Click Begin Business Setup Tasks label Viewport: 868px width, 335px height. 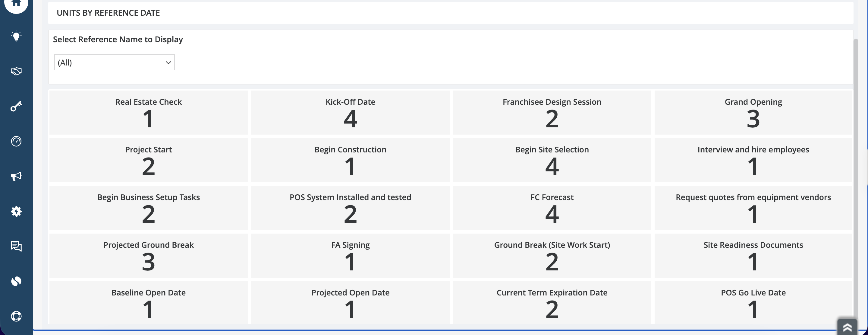[x=148, y=197]
